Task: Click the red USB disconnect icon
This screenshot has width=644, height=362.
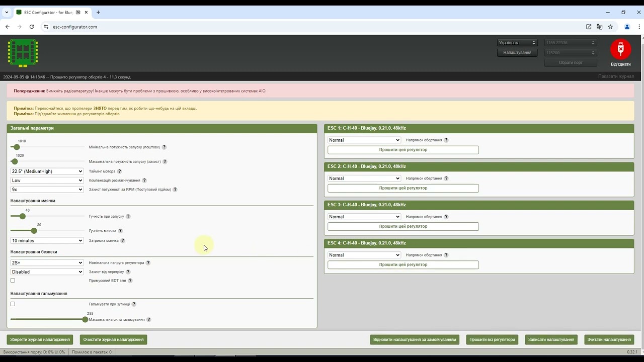Action: [x=620, y=49]
